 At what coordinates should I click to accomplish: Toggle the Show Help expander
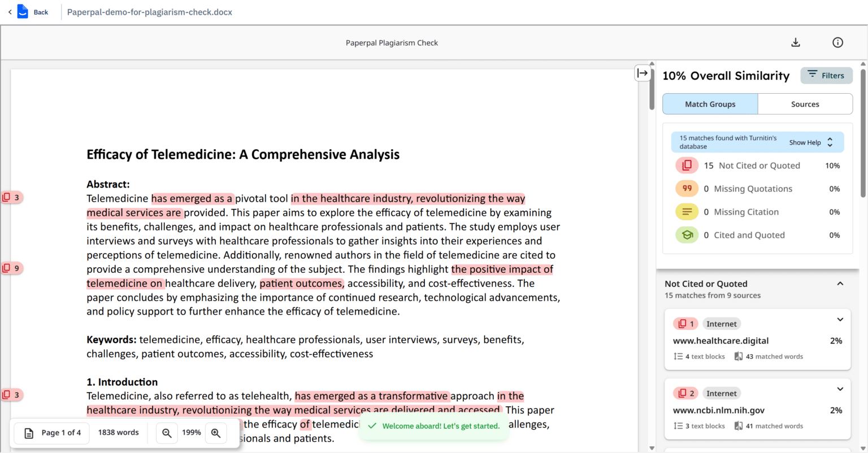pyautogui.click(x=811, y=142)
